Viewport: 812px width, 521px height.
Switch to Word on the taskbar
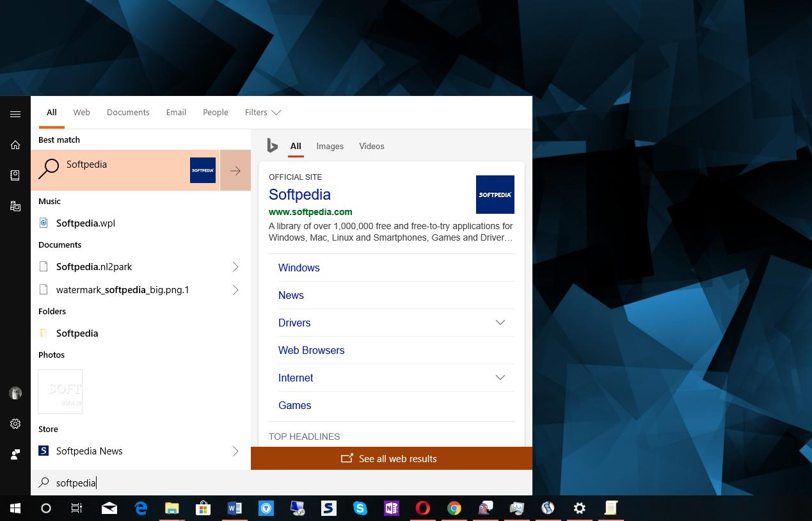click(x=235, y=508)
